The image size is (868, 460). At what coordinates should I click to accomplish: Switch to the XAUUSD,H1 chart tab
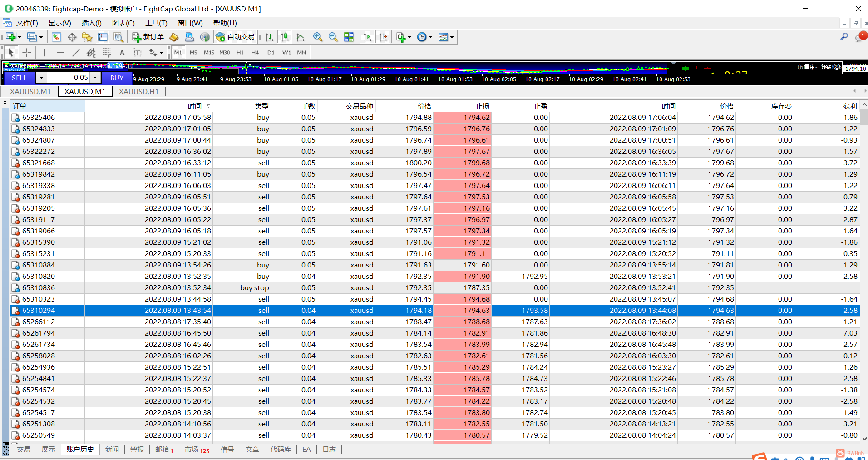pyautogui.click(x=138, y=91)
